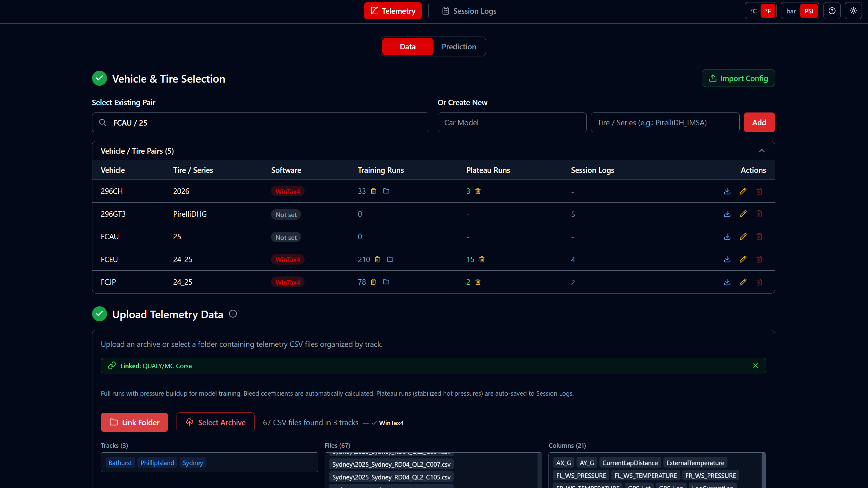The height and width of the screenshot is (488, 868).
Task: Click the FL_WS_PRESSURE column chip
Action: point(581,476)
